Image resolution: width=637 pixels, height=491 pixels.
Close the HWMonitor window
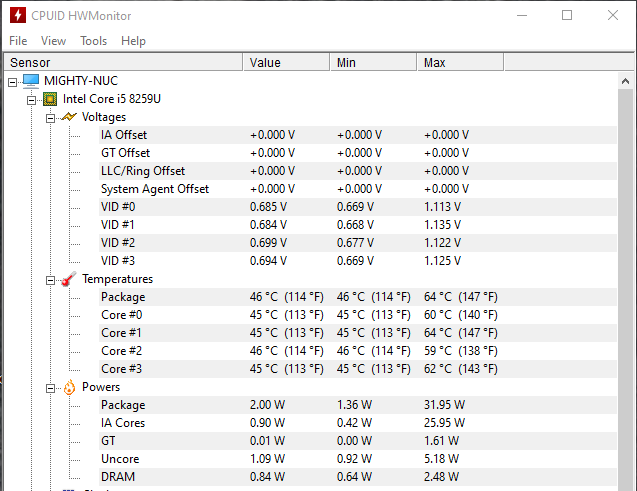pyautogui.click(x=613, y=15)
